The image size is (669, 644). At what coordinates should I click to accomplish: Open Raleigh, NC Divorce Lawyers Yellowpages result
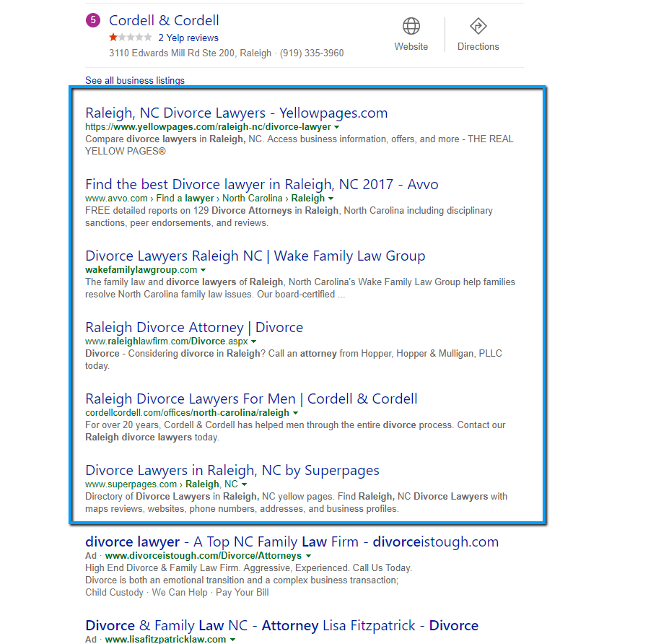pos(237,113)
